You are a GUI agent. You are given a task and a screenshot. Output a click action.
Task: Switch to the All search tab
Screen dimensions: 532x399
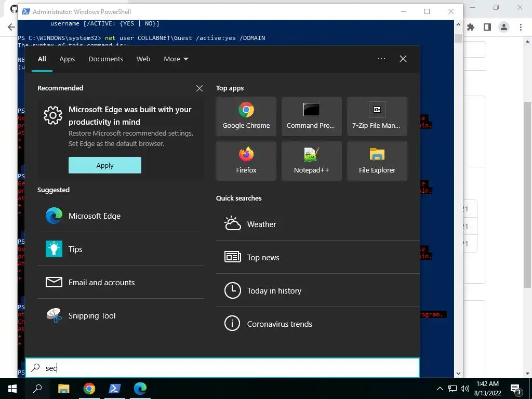pyautogui.click(x=42, y=59)
